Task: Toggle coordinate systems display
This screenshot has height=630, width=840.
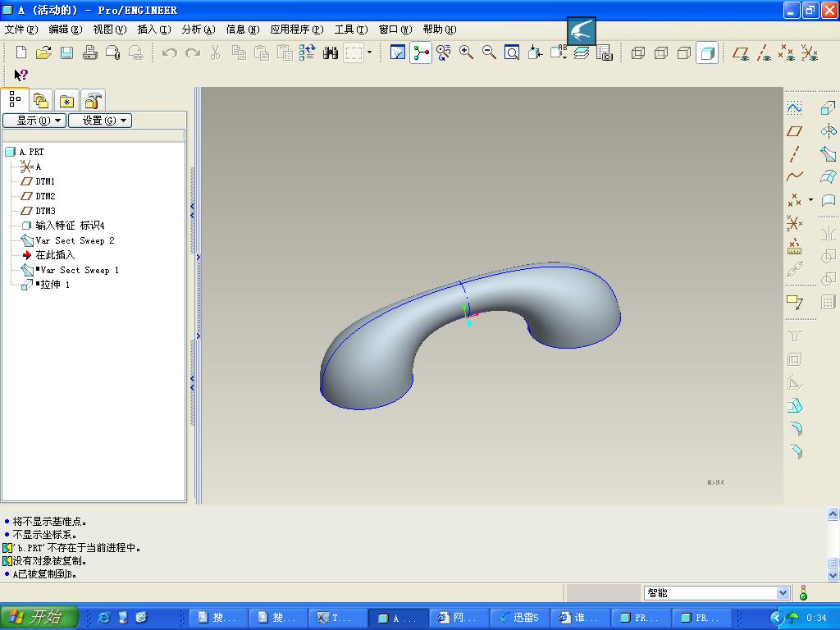Action: click(x=810, y=52)
